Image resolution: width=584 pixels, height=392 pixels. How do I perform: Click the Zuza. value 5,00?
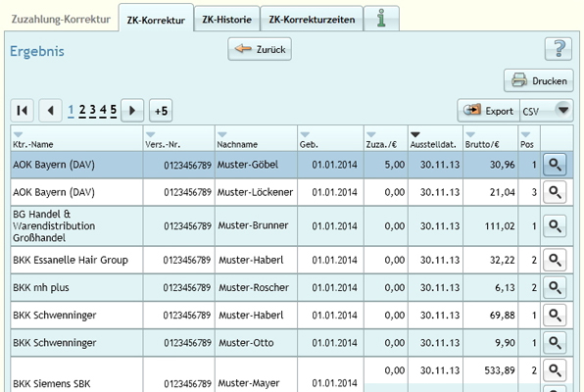pyautogui.click(x=395, y=165)
